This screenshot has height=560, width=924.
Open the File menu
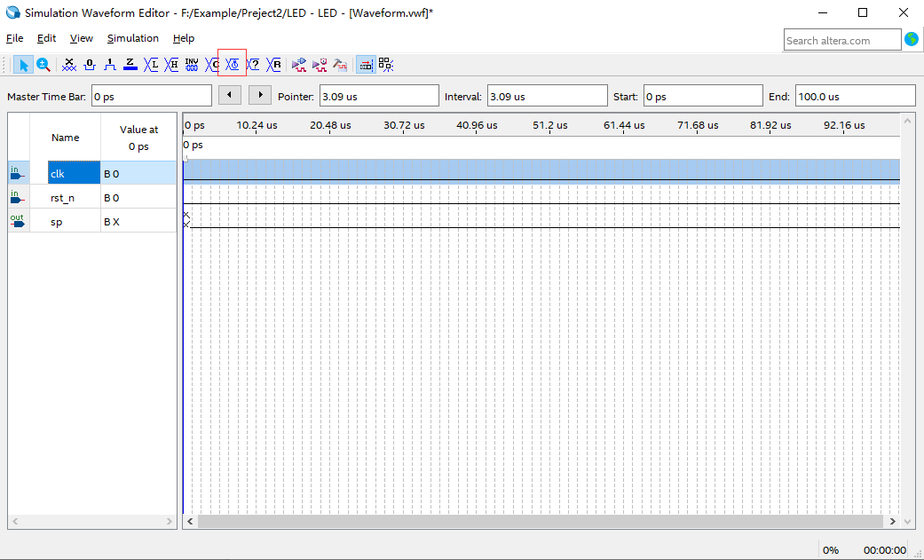pos(15,38)
